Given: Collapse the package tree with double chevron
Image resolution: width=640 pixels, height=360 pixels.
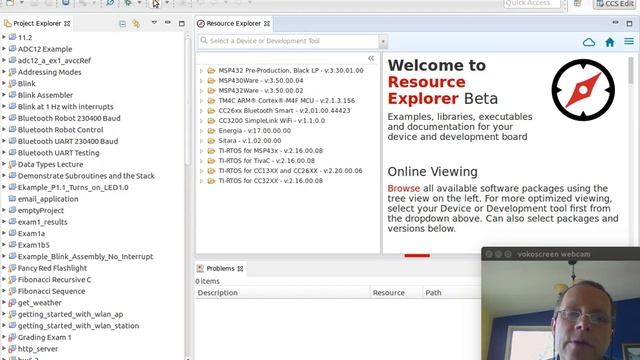Looking at the screenshot, I should (371, 58).
